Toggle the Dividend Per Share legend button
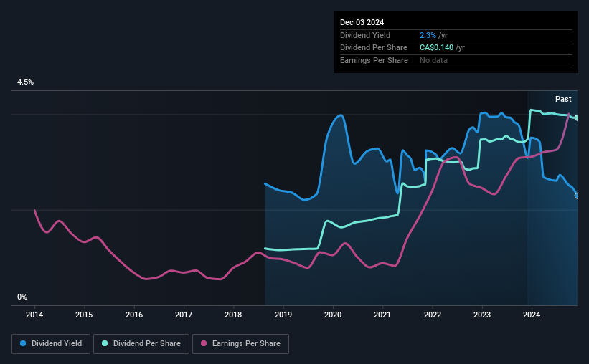This screenshot has height=364, width=589. coord(141,344)
